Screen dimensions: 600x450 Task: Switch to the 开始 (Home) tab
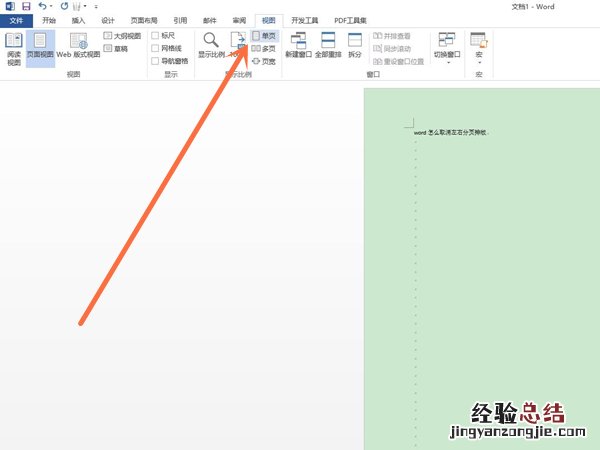49,21
